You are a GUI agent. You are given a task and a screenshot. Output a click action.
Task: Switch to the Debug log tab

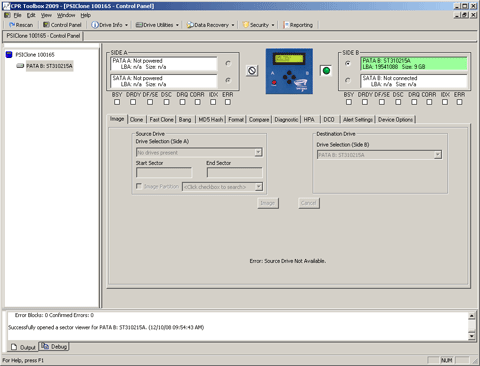click(x=54, y=347)
